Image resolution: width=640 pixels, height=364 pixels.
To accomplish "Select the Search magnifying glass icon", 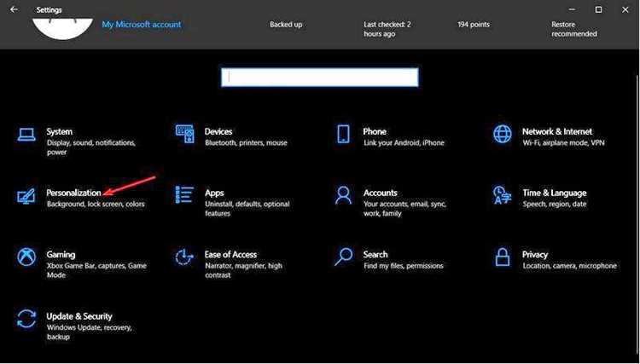I will [x=343, y=257].
